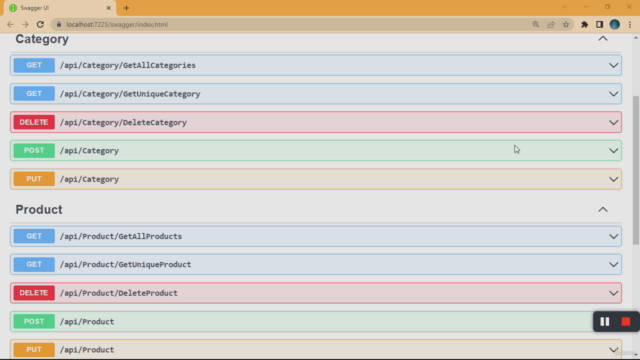640x360 pixels.
Task: Expand GetUniqueCategory endpoint chevron
Action: [613, 94]
